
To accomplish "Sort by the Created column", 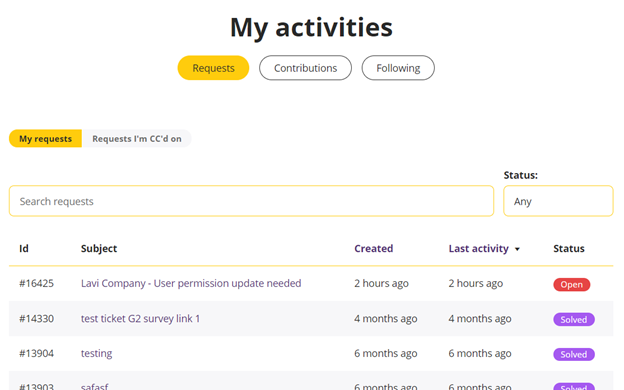I will click(374, 248).
